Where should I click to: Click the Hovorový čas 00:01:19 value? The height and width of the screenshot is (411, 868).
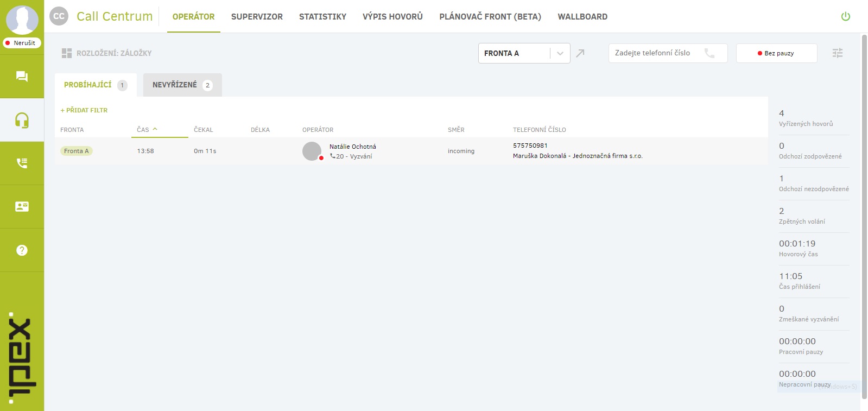point(797,244)
